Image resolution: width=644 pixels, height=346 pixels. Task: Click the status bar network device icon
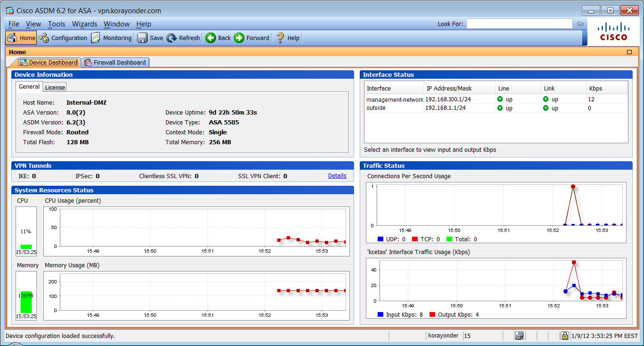520,336
